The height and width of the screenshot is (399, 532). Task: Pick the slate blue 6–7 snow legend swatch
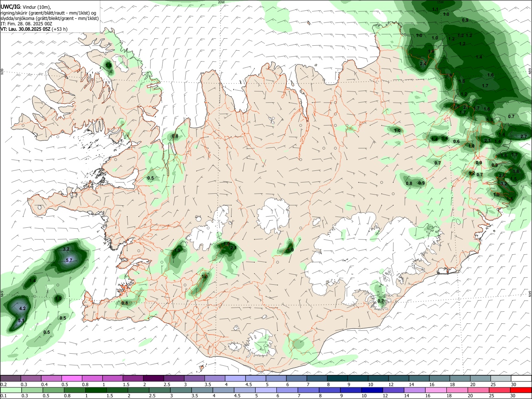296,378
